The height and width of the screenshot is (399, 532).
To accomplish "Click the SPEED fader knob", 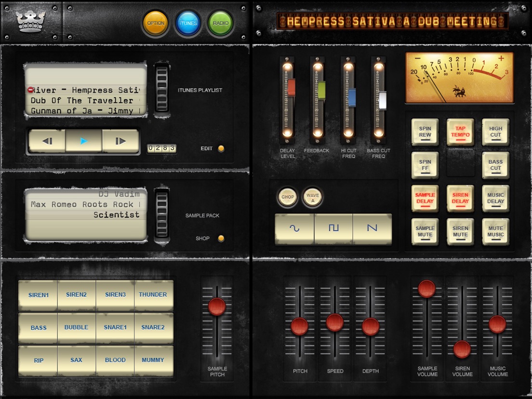I will [335, 322].
